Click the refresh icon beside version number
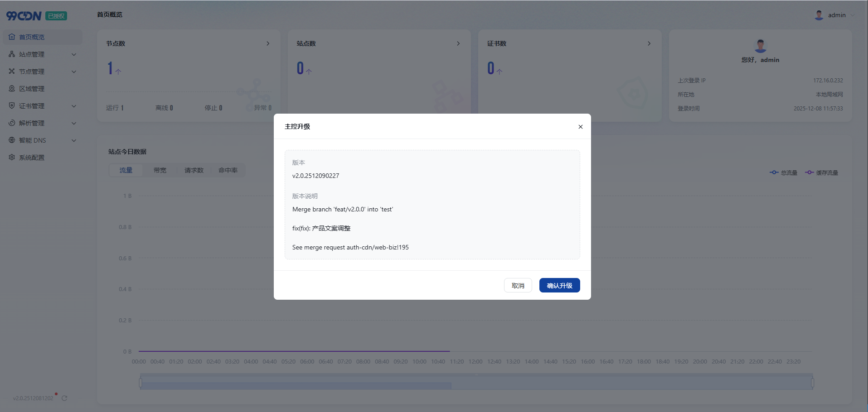868x412 pixels. pos(64,398)
